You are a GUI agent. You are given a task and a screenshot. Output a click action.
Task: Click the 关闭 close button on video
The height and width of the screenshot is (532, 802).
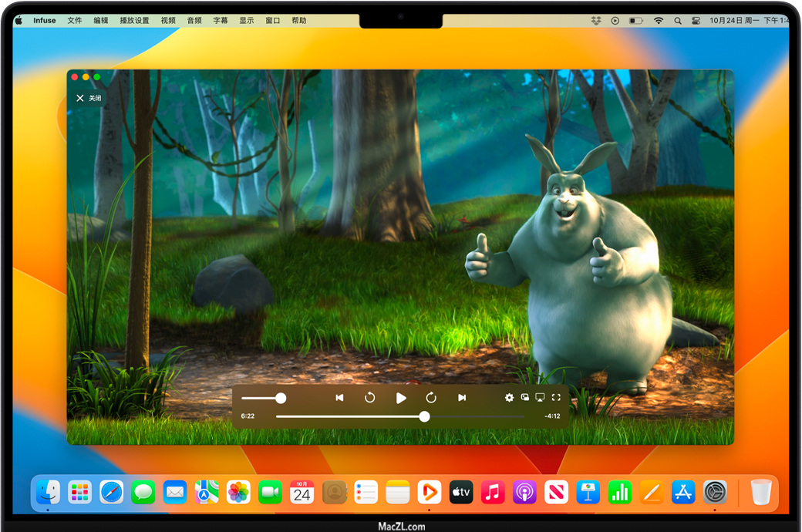(x=88, y=99)
